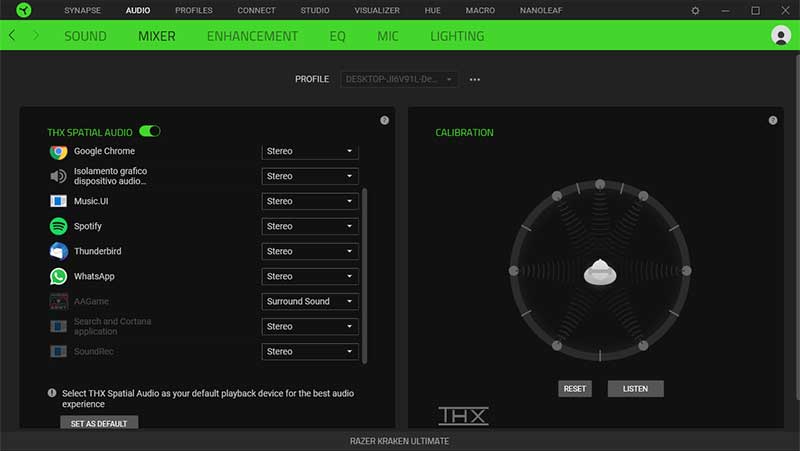This screenshot has width=800, height=451.
Task: Open AAGame Surround Sound dropdown
Action: (310, 301)
